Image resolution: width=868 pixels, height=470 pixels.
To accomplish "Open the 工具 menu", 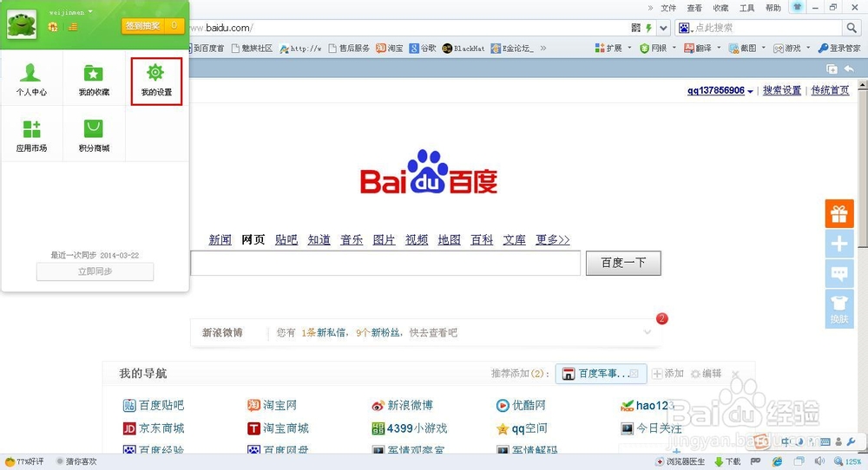I will click(x=746, y=8).
